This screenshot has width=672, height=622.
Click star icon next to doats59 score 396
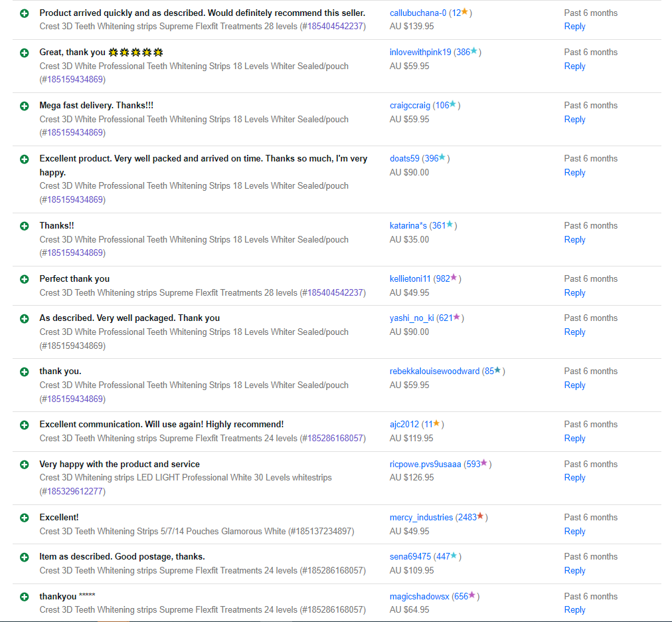[442, 157]
